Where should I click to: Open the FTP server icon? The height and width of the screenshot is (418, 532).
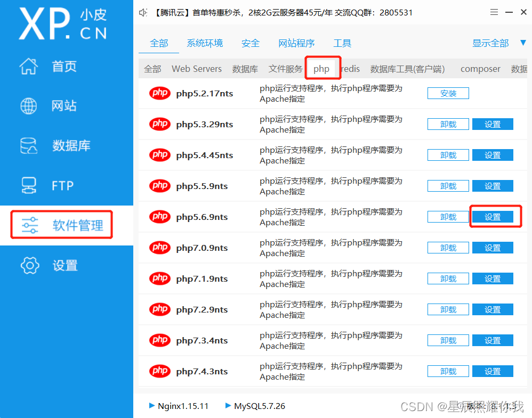(28, 185)
